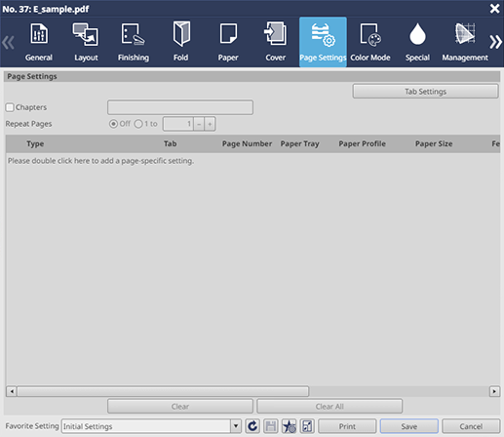Click the star favorite settings icon
Viewport: 504px width, 437px height.
(x=289, y=426)
